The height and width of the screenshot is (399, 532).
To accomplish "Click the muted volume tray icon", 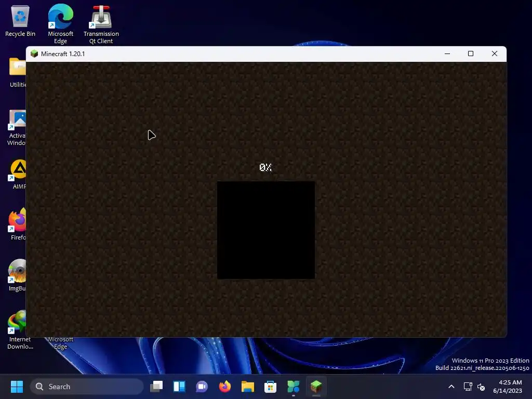I will tap(481, 387).
